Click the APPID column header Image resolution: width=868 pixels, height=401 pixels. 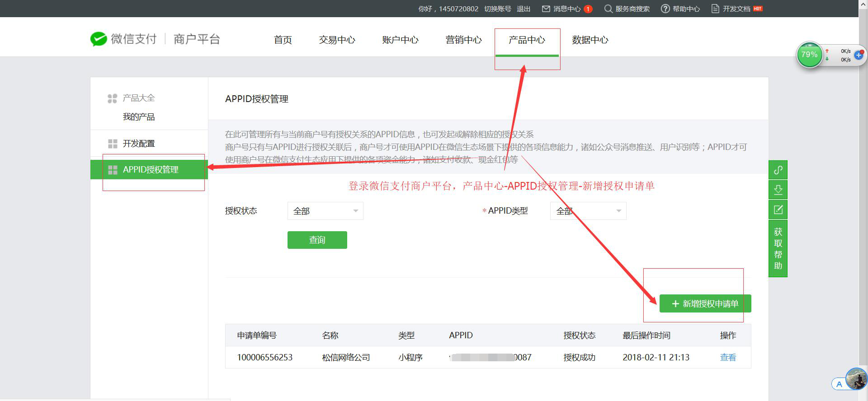(x=461, y=335)
